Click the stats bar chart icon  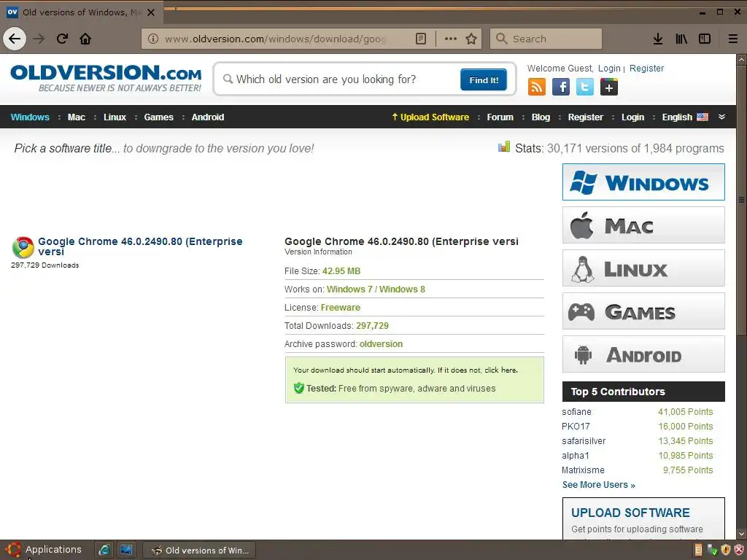pyautogui.click(x=504, y=147)
